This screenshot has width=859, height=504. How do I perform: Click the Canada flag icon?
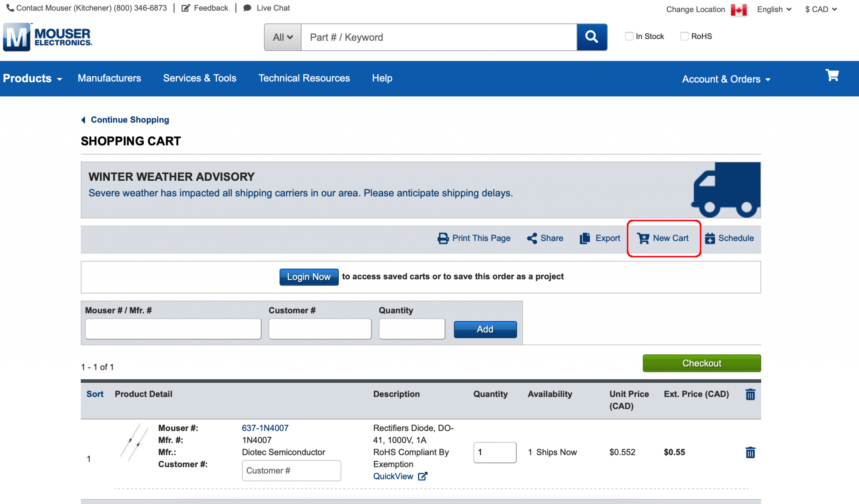[739, 9]
